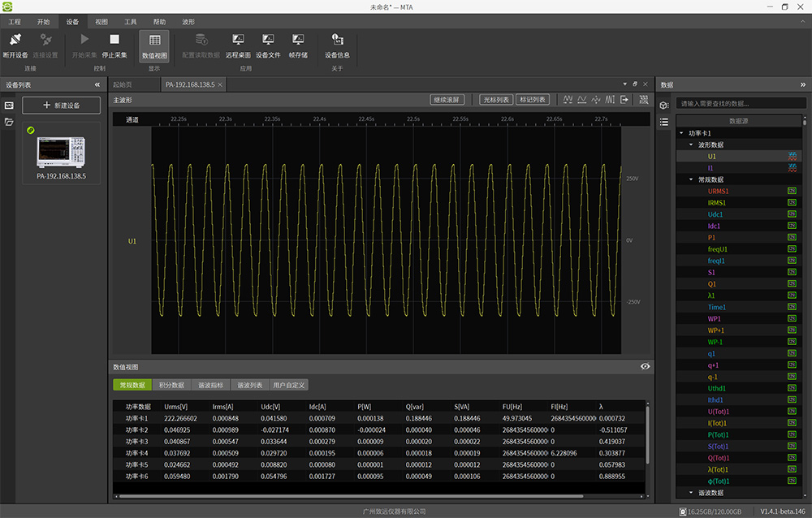Click the data search input field
This screenshot has height=518, width=812.
pos(741,104)
